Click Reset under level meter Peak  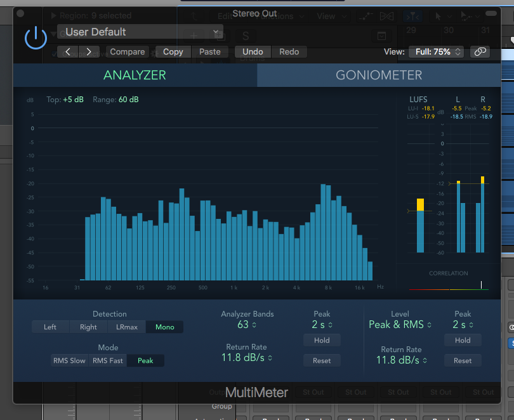coord(463,361)
